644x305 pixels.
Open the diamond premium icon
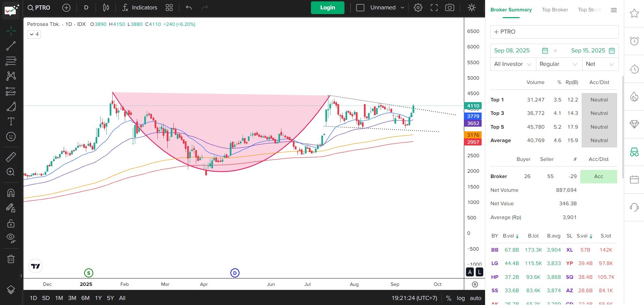point(634,124)
